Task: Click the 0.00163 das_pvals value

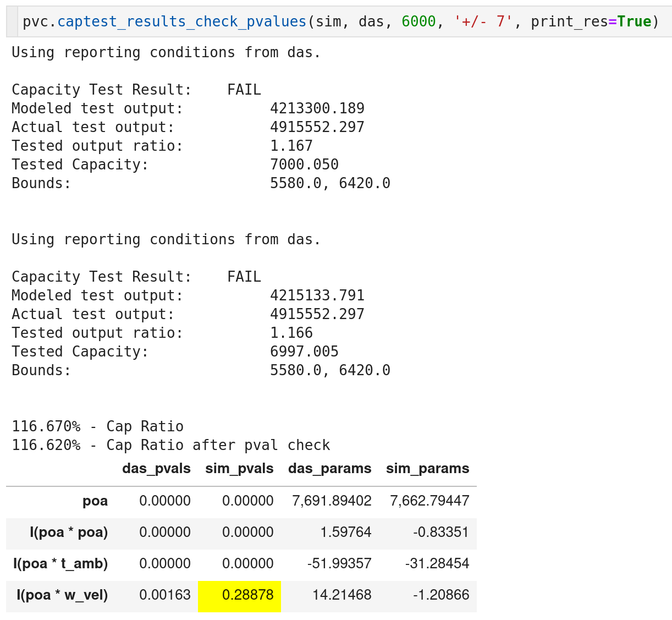Action: coord(165,595)
